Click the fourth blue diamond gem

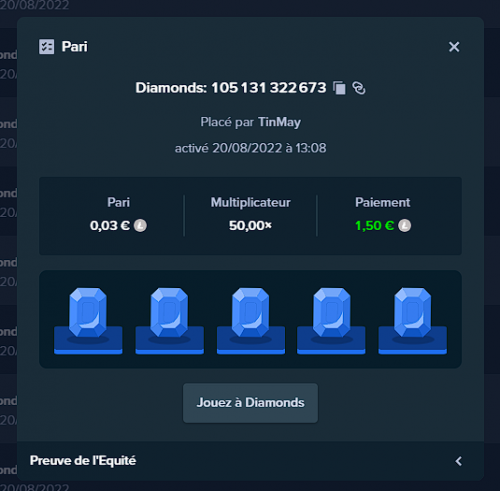pos(332,313)
